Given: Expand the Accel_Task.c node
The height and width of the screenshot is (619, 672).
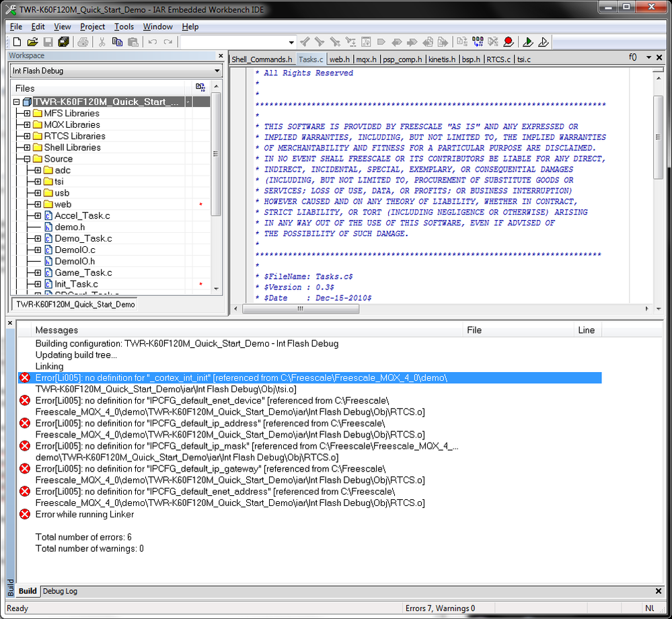Looking at the screenshot, I should 38,215.
